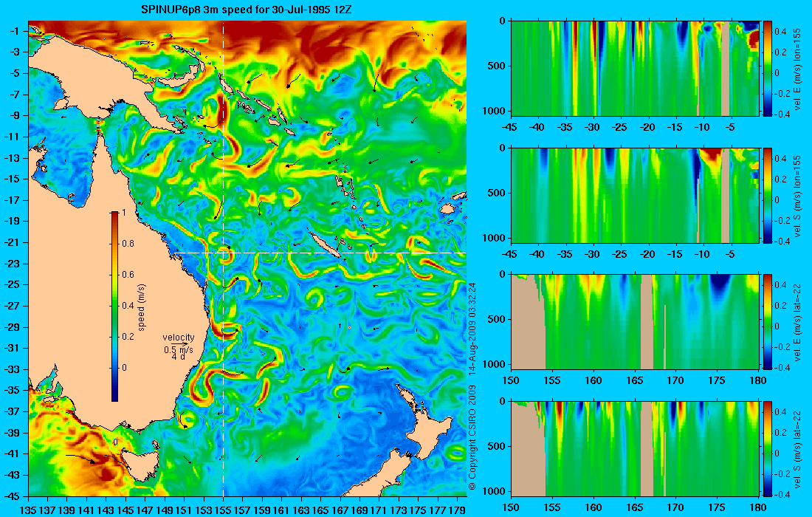Click the "14-Aug-2009 03:32:24" timestamp text
Image resolution: width=812 pixels, height=517 pixels.
472,328
